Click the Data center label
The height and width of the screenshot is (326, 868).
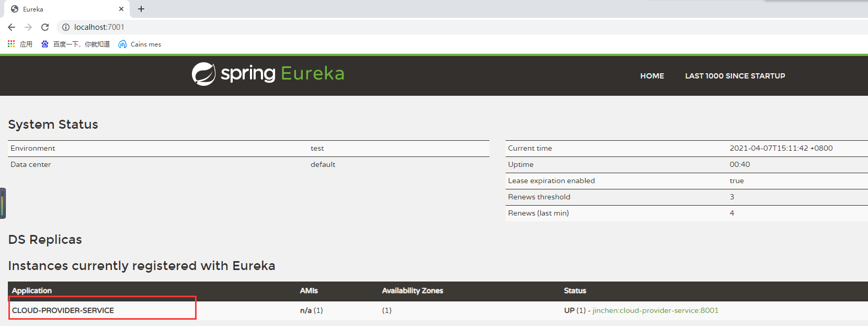point(31,164)
